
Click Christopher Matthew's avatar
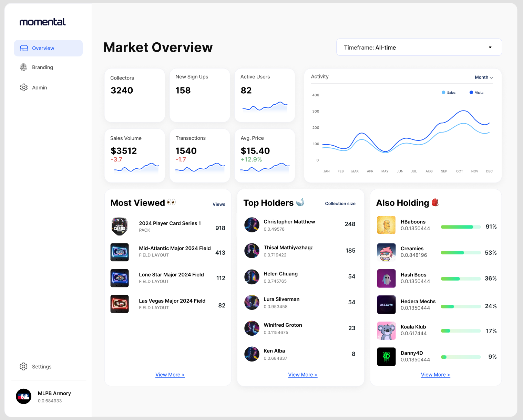click(252, 225)
